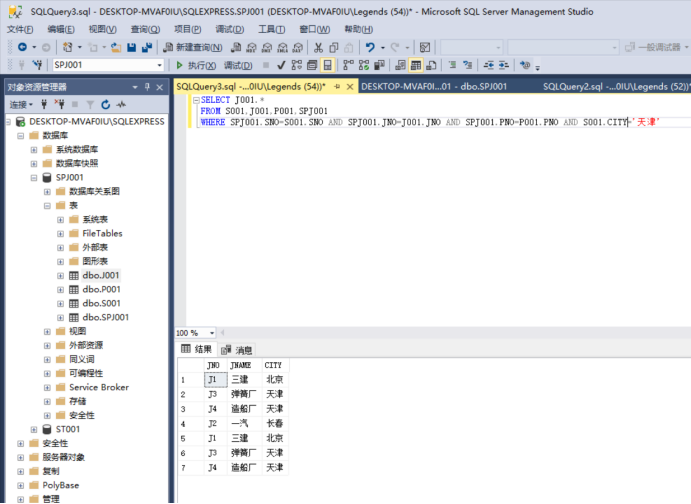Toggle include client statistics
Image resolution: width=691 pixels, height=504 pixels.
tap(379, 65)
